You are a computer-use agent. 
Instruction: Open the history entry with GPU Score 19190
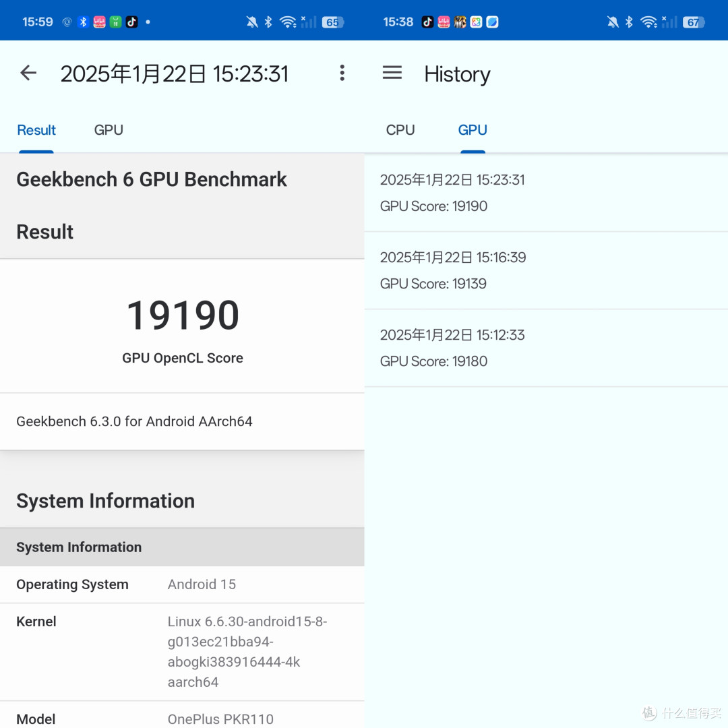pyautogui.click(x=546, y=193)
